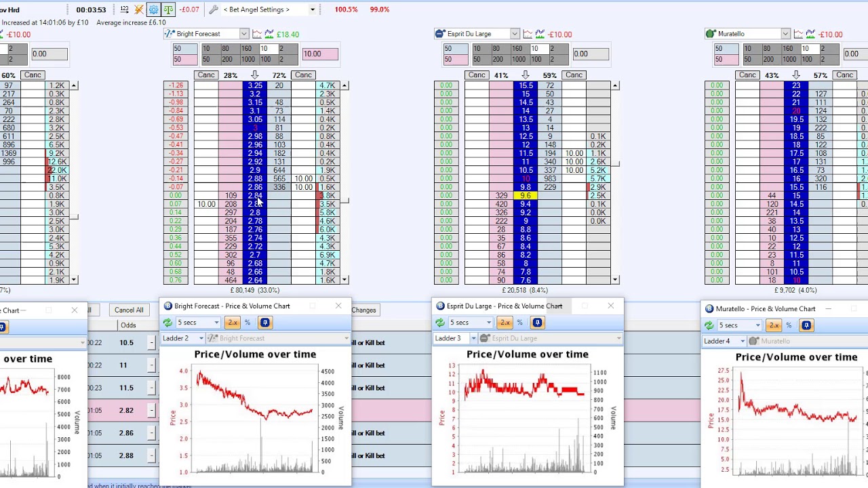Click the Odds column header
Image resolution: width=868 pixels, height=488 pixels.
[128, 325]
